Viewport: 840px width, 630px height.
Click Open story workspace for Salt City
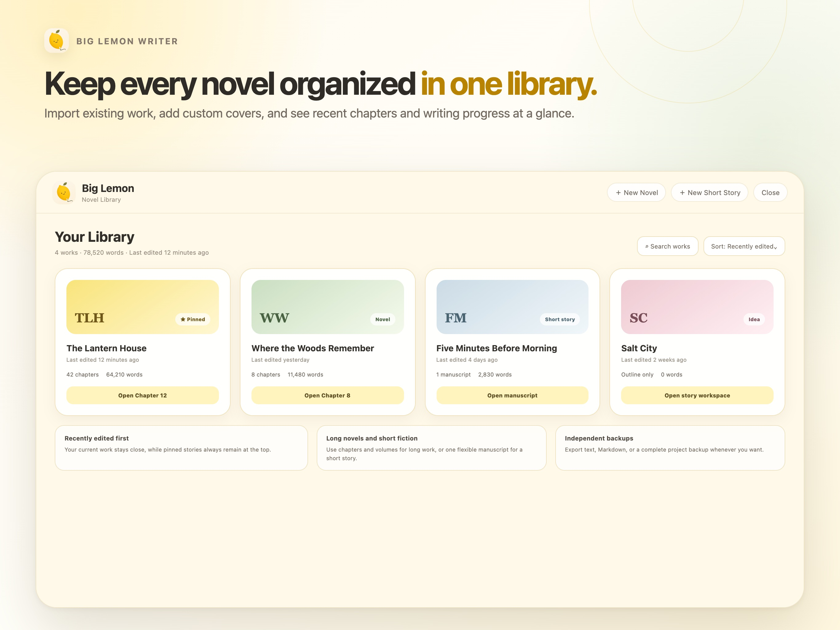pos(697,395)
